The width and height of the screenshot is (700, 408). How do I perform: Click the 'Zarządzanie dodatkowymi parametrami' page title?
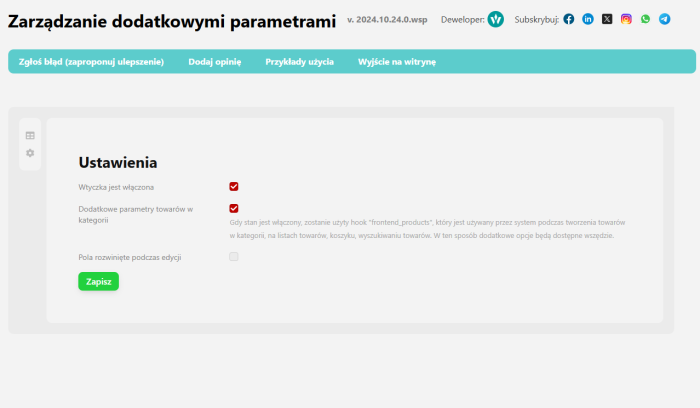coord(172,21)
